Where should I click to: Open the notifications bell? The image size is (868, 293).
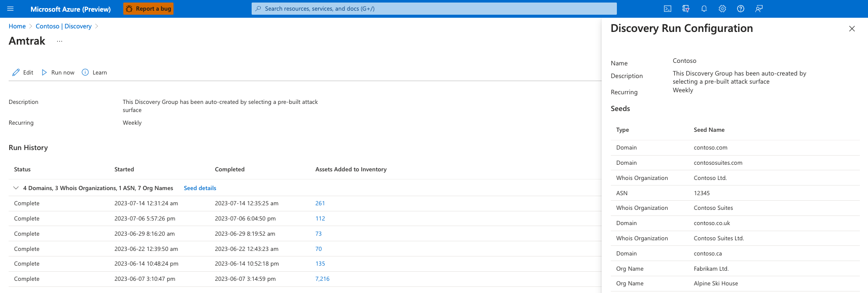[704, 9]
